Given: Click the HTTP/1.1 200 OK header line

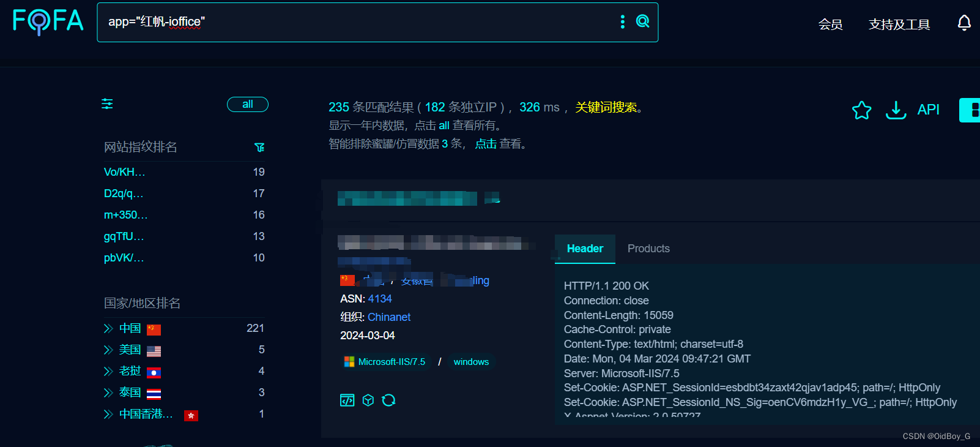Looking at the screenshot, I should tap(606, 286).
